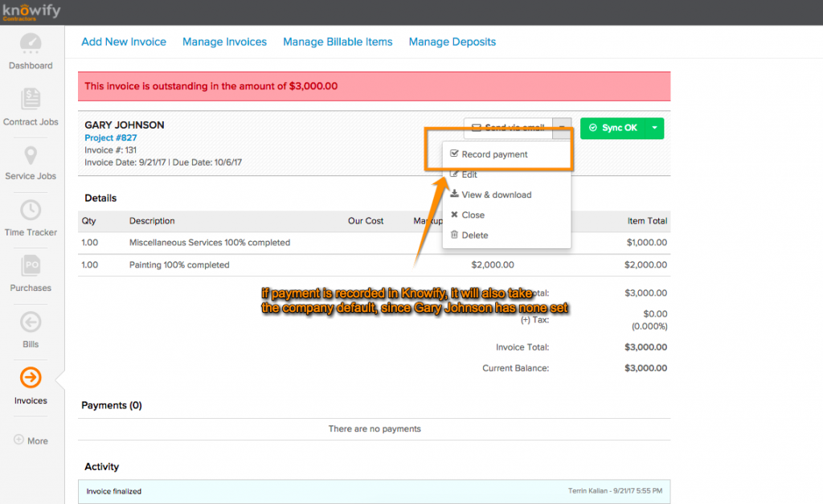Click the Add New Invoice link

(x=124, y=41)
